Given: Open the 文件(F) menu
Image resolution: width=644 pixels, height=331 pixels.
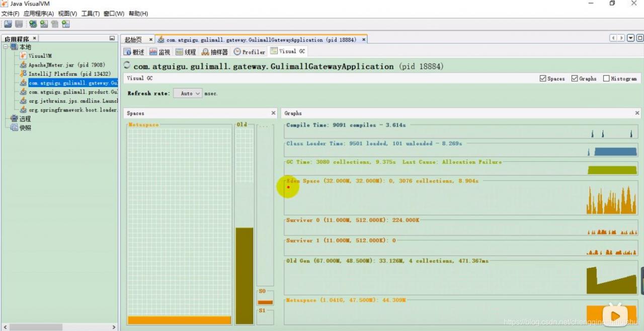Looking at the screenshot, I should click(x=10, y=14).
